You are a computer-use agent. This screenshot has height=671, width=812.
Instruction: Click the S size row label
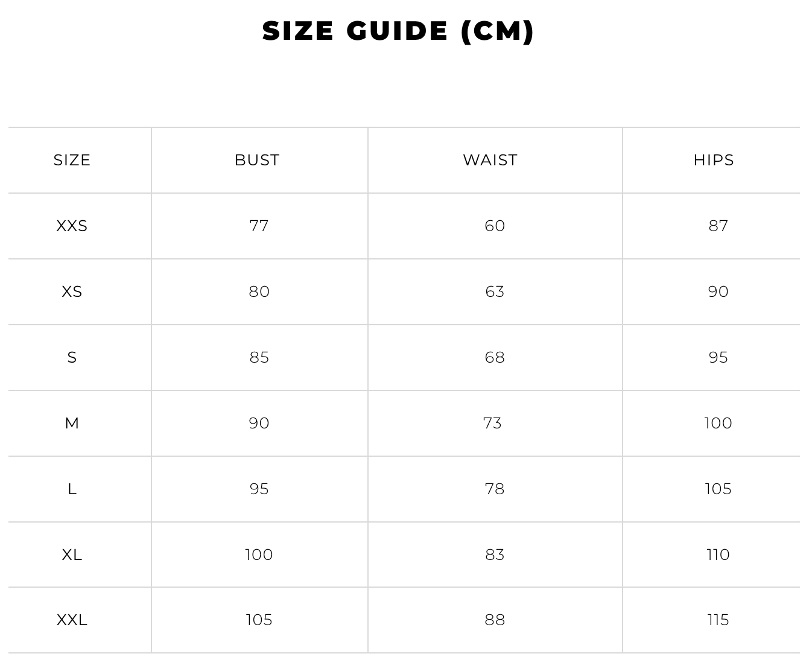pos(72,357)
